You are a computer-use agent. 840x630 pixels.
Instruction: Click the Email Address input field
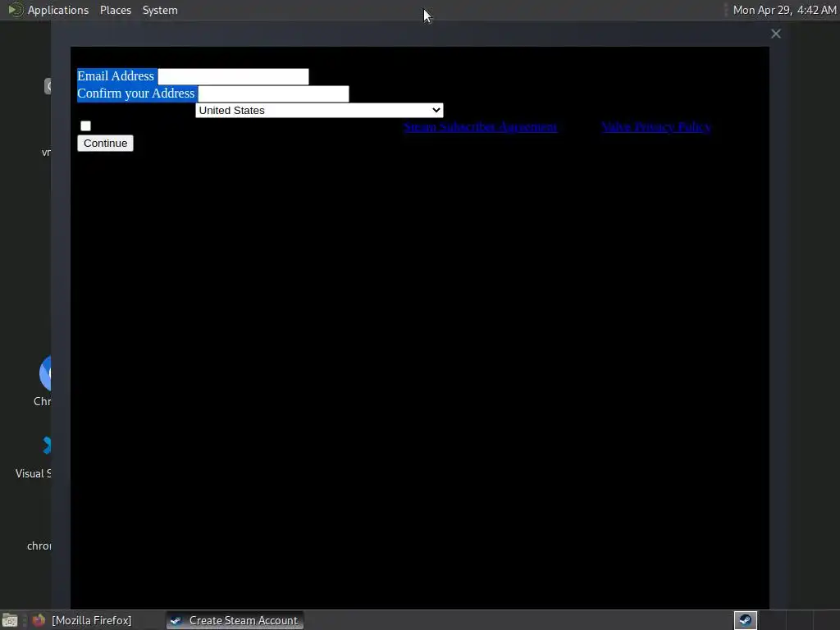click(x=233, y=76)
